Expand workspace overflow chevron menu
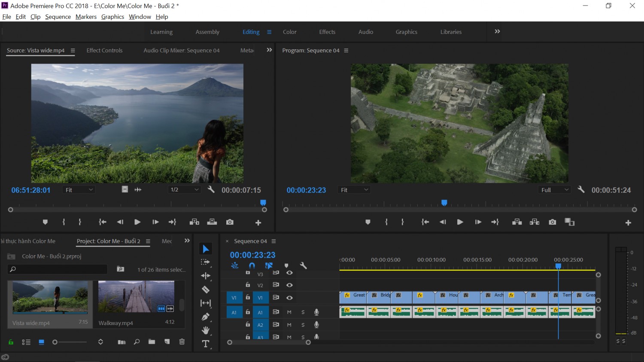 [497, 31]
